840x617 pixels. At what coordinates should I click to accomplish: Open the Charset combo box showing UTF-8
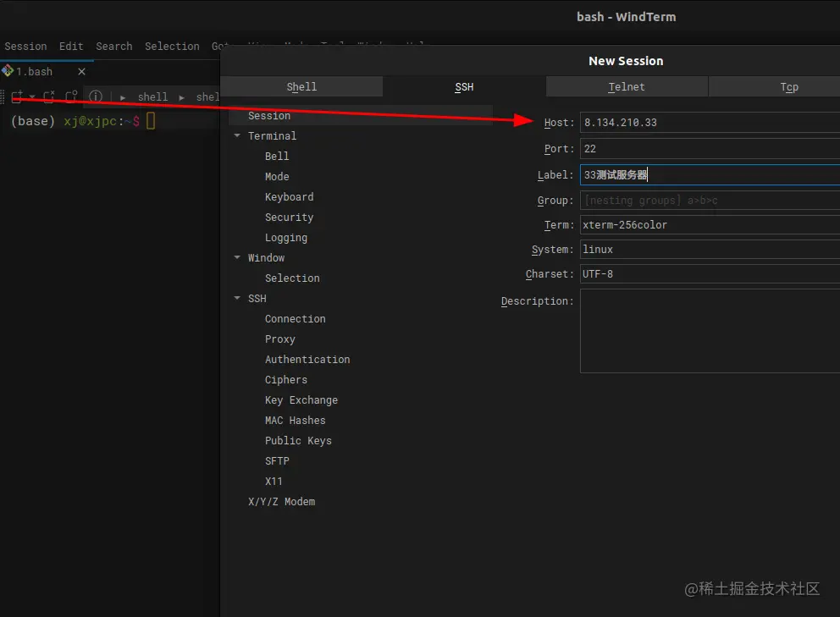pos(710,274)
